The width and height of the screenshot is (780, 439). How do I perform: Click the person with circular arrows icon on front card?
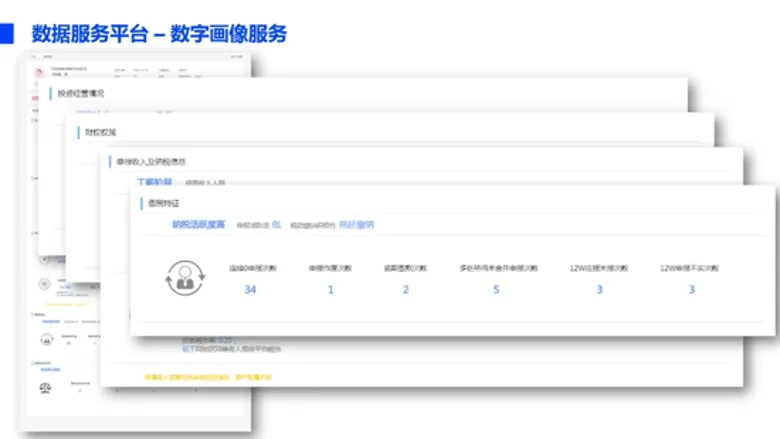(x=185, y=278)
